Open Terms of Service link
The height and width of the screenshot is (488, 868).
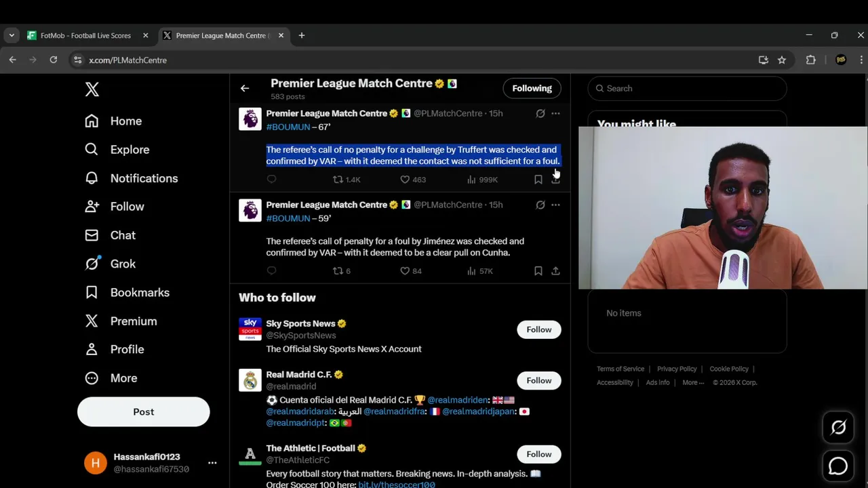click(x=620, y=369)
